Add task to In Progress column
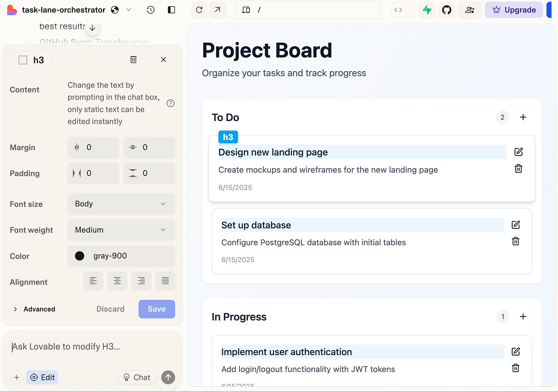The image size is (558, 392). (523, 317)
